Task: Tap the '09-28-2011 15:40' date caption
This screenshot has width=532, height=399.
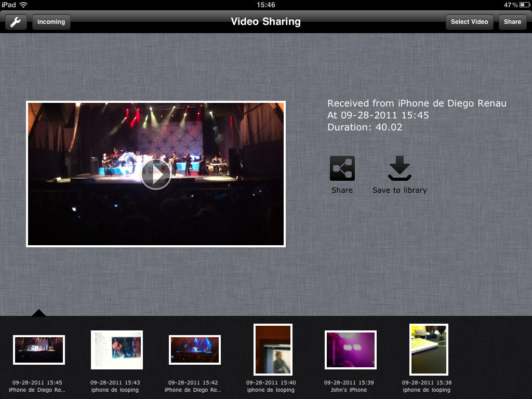Action: [271, 382]
